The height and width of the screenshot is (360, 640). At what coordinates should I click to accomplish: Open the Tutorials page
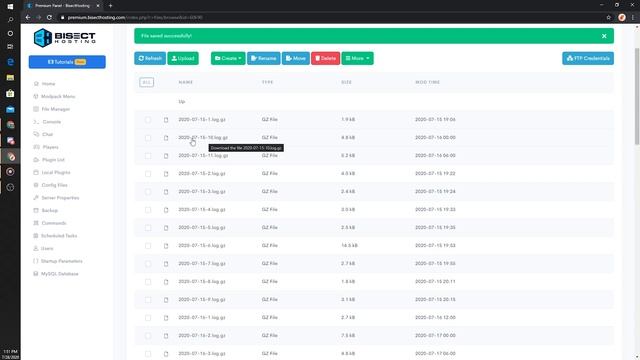67,62
